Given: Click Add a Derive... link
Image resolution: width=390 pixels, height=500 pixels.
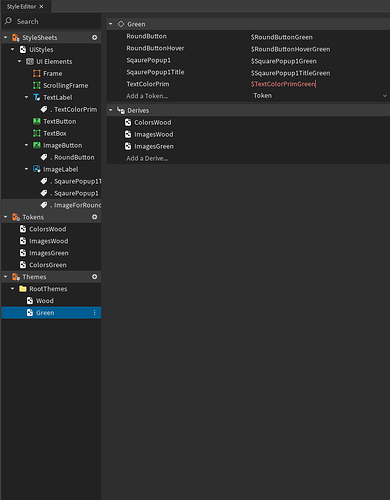Looking at the screenshot, I should pyautogui.click(x=147, y=158).
